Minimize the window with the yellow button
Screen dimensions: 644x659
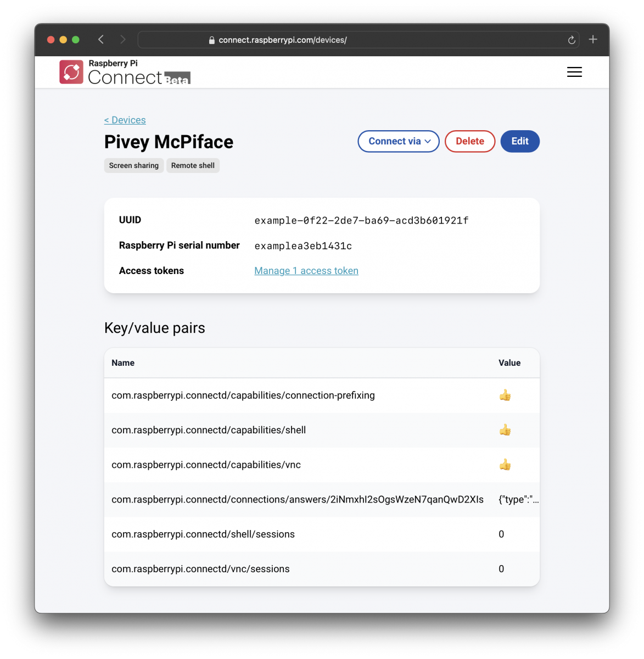(63, 40)
